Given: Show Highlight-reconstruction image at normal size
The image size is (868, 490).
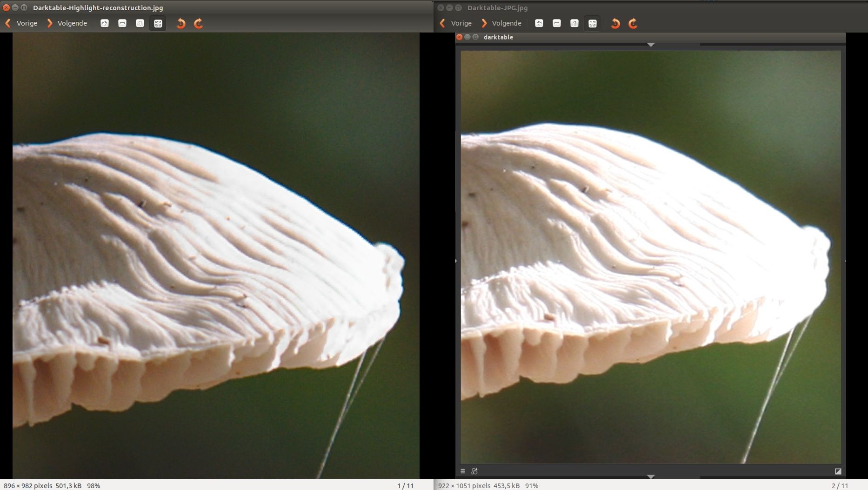Looking at the screenshot, I should pyautogui.click(x=140, y=23).
